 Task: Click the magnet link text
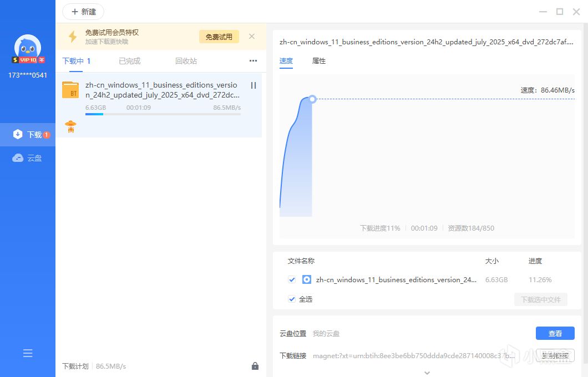[x=414, y=355]
